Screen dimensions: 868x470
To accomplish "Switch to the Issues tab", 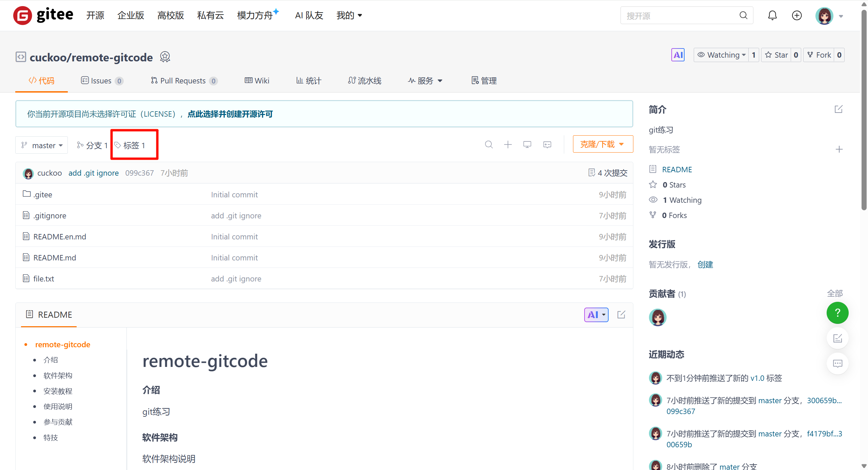I will coord(101,81).
